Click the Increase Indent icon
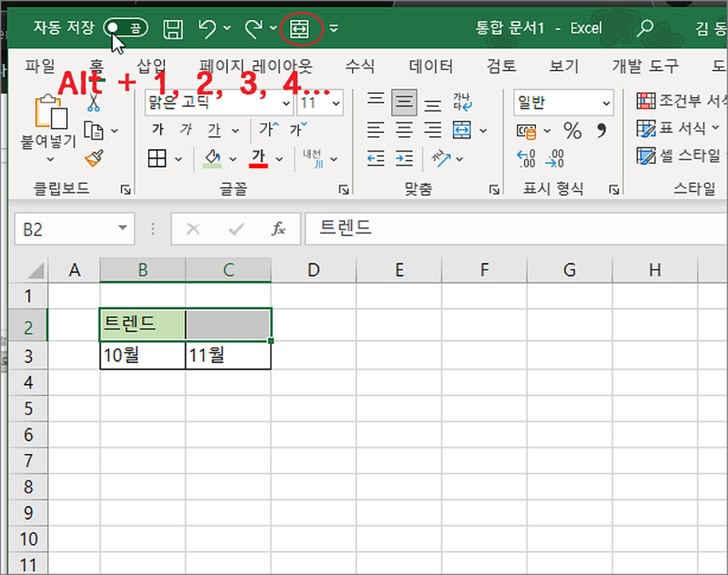Viewport: 728px width, 575px height. click(404, 158)
